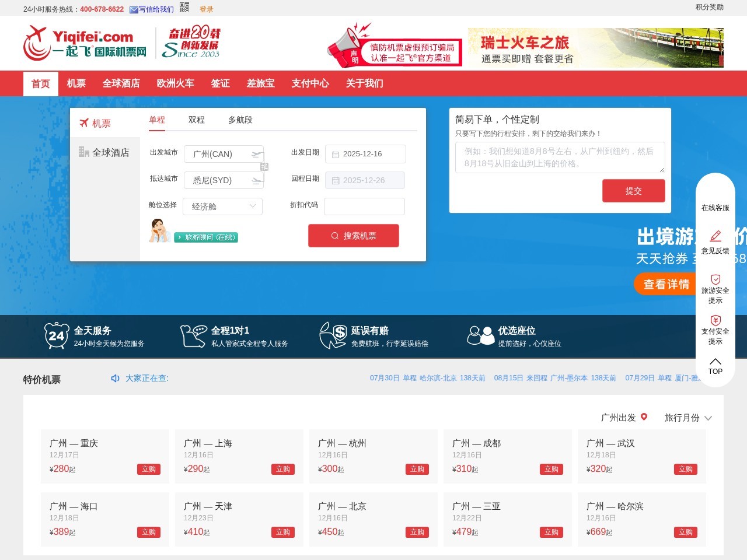Click the 支付安全提示 shield icon

(x=715, y=320)
